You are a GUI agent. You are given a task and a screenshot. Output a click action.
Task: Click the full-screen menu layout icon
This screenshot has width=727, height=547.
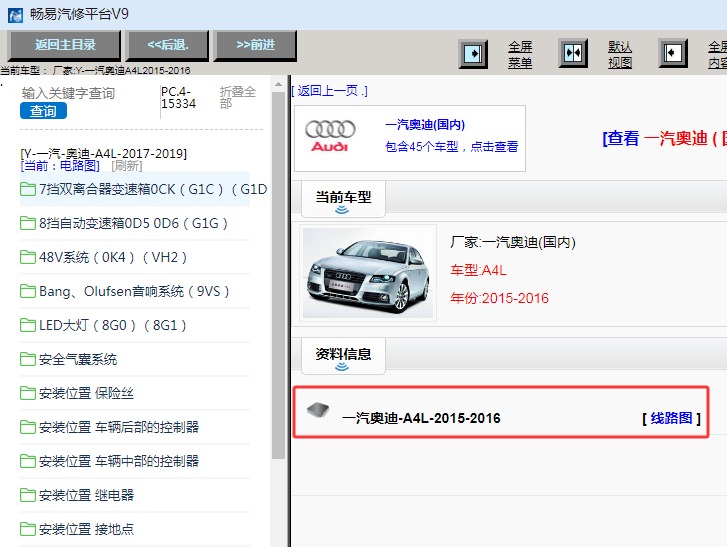[x=473, y=54]
